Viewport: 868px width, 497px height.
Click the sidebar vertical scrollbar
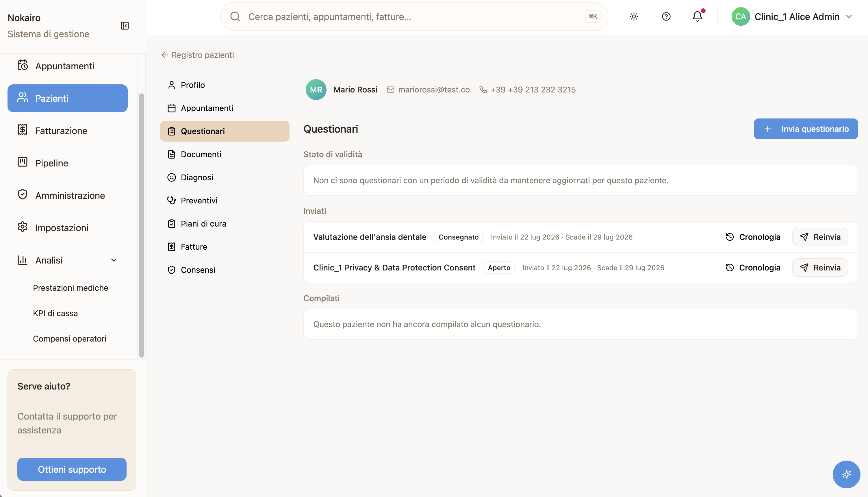[141, 225]
